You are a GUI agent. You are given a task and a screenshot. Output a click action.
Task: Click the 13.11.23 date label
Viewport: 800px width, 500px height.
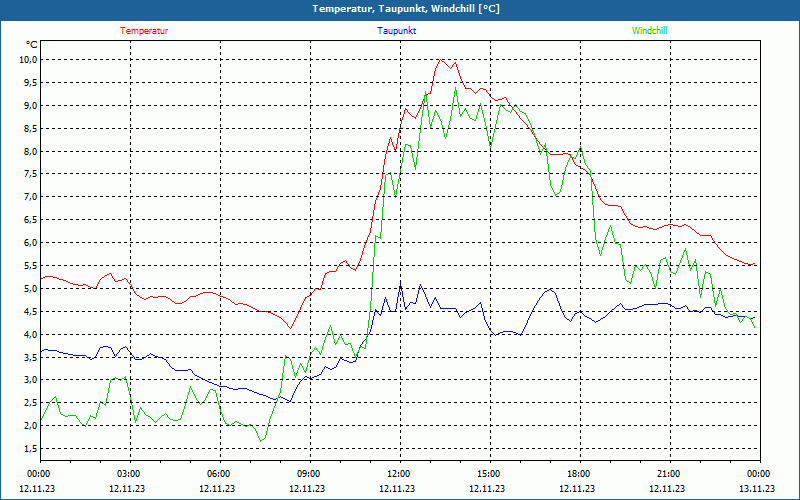coord(757,488)
